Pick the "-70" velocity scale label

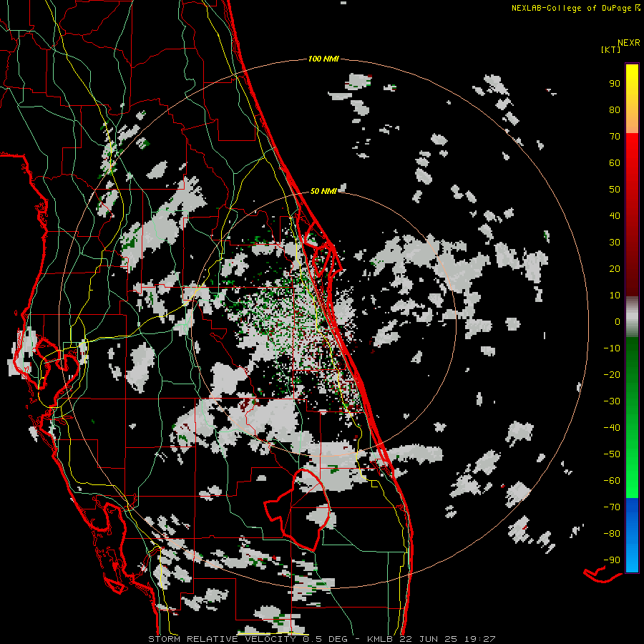pos(612,507)
